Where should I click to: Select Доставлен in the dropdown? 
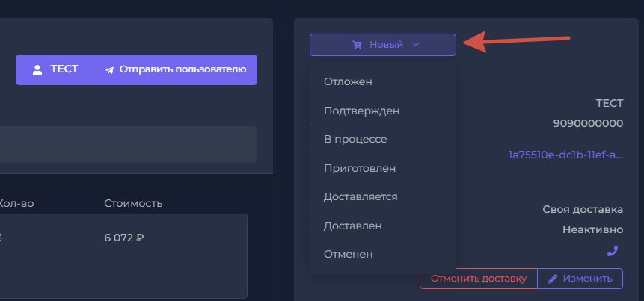(x=353, y=225)
